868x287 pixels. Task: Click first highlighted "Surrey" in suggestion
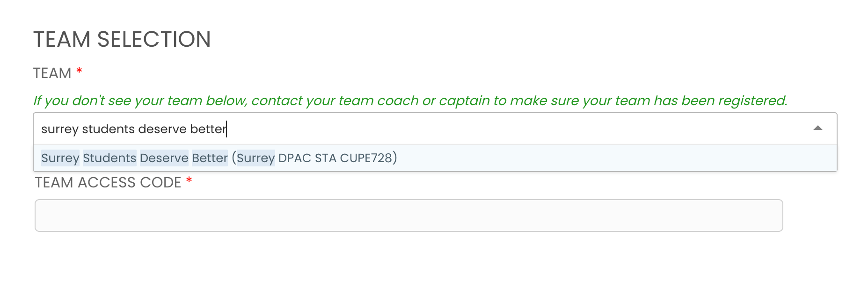(x=60, y=158)
